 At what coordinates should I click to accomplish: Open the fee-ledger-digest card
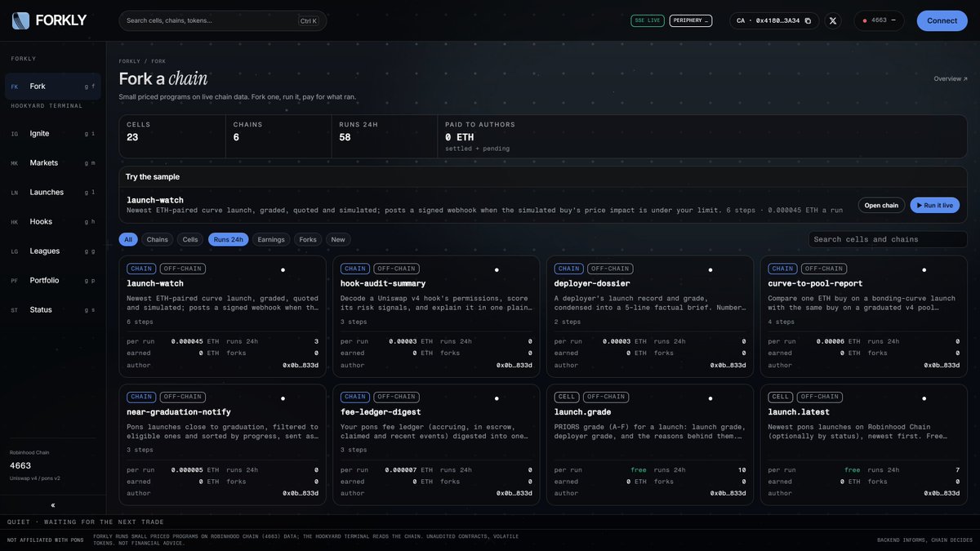click(x=436, y=445)
